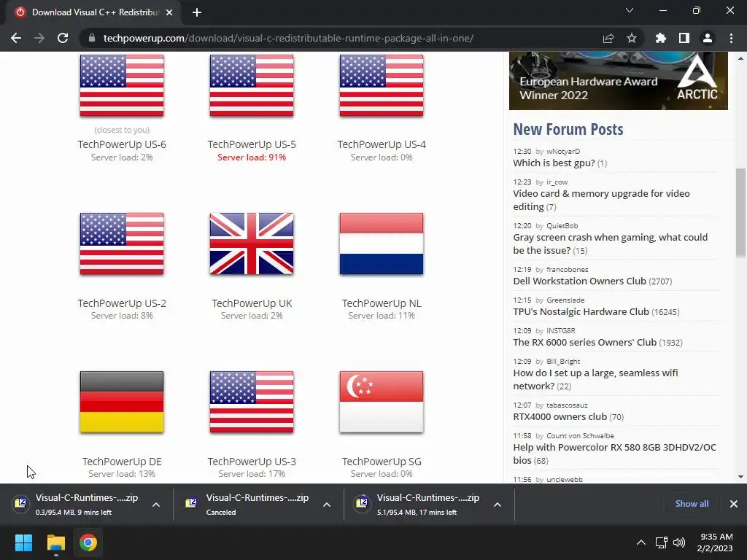This screenshot has height=560, width=747.
Task: Toggle the browser side panel
Action: point(684,38)
